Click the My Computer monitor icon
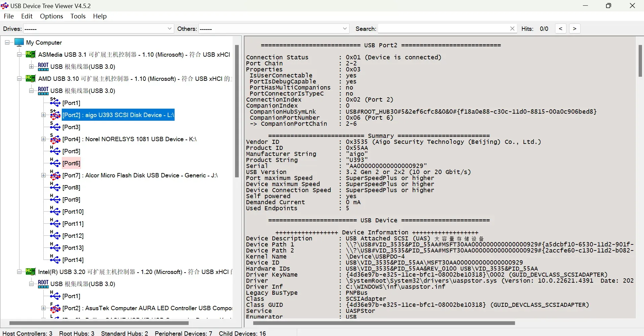The image size is (644, 336). click(19, 42)
